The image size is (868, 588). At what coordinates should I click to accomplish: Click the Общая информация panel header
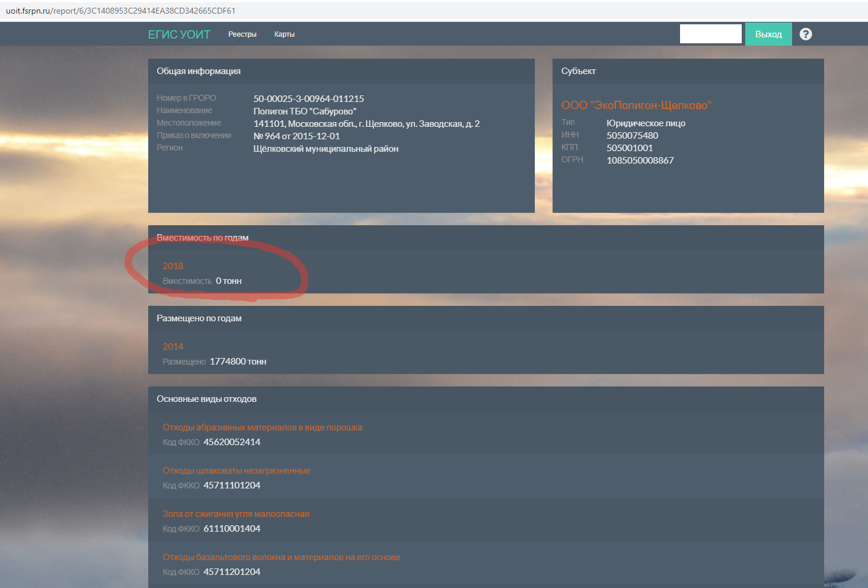pyautogui.click(x=199, y=71)
